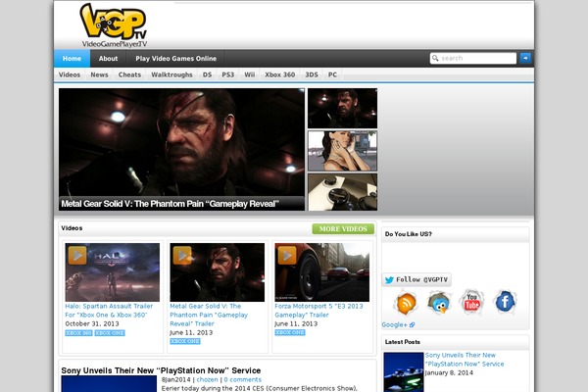The height and width of the screenshot is (392, 588).
Task: Open the Google+ link
Action: [x=395, y=324]
